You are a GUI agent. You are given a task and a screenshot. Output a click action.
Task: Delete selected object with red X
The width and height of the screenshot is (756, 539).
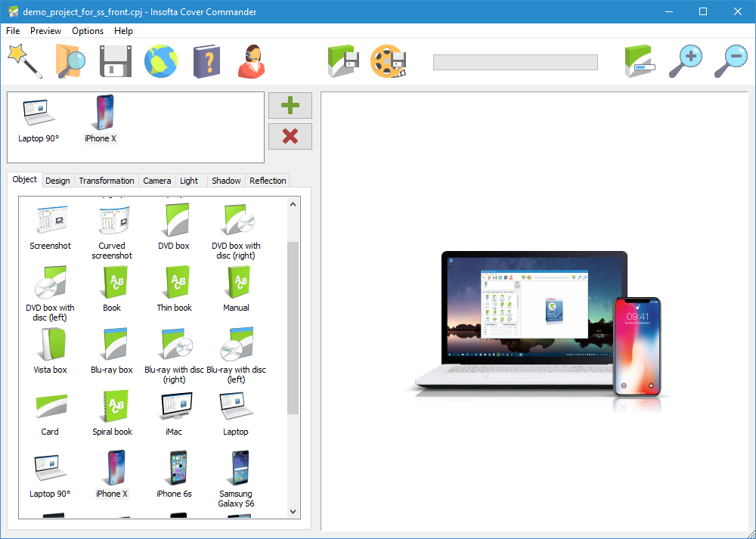(290, 136)
